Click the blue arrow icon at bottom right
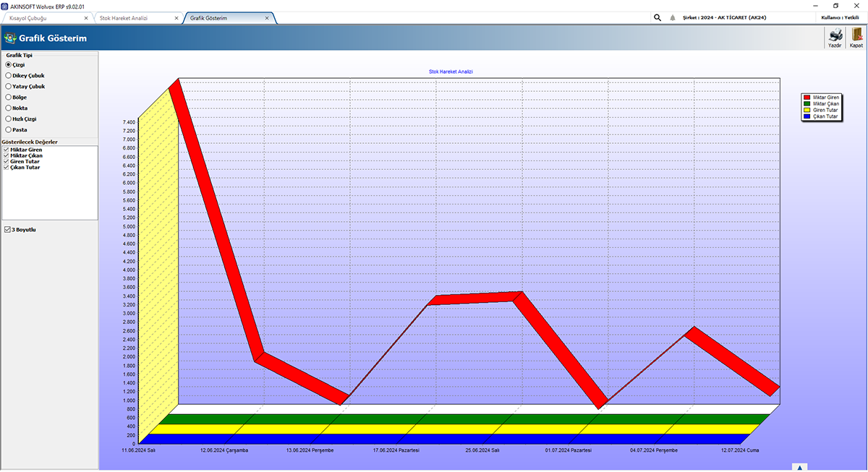This screenshot has height=472, width=868. pos(799,466)
